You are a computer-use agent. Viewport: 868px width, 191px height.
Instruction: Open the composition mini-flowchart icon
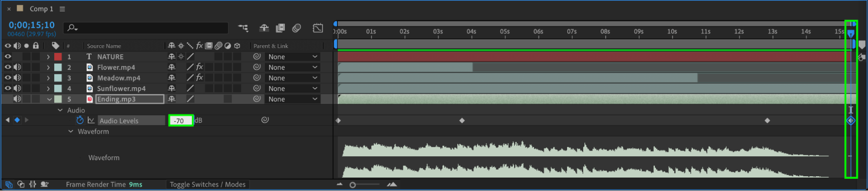[243, 28]
